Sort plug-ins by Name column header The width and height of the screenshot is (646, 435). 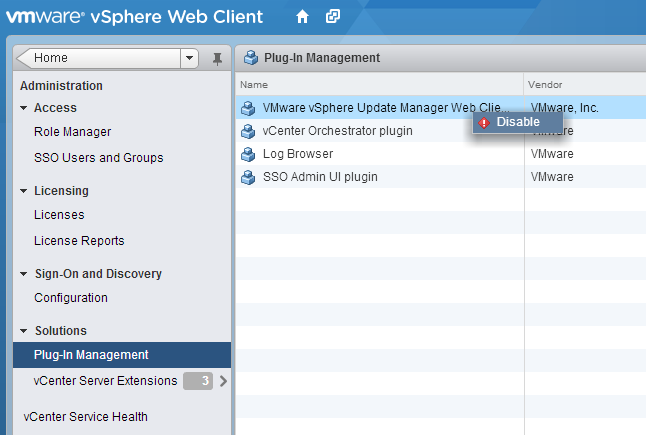(x=379, y=84)
